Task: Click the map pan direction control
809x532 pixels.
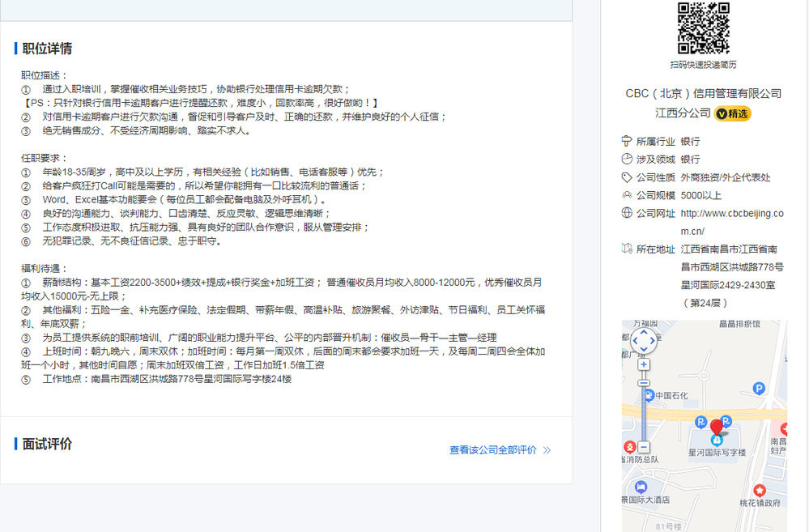Action: [x=643, y=341]
